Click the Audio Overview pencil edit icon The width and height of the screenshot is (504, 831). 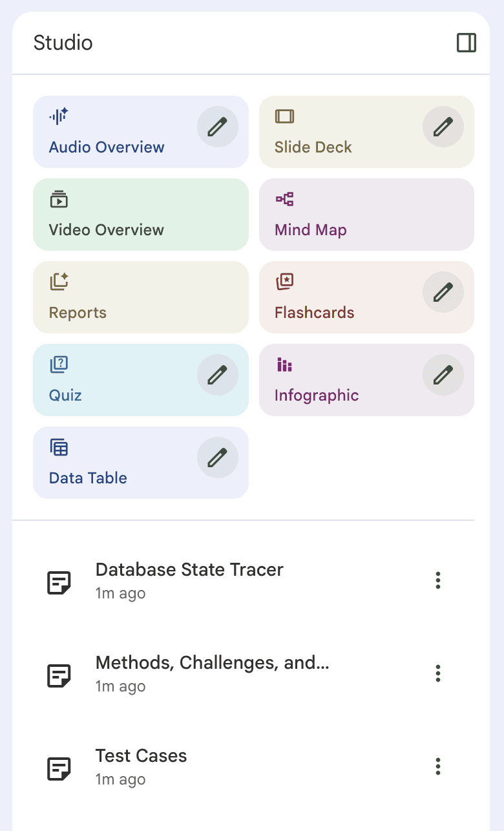(217, 127)
